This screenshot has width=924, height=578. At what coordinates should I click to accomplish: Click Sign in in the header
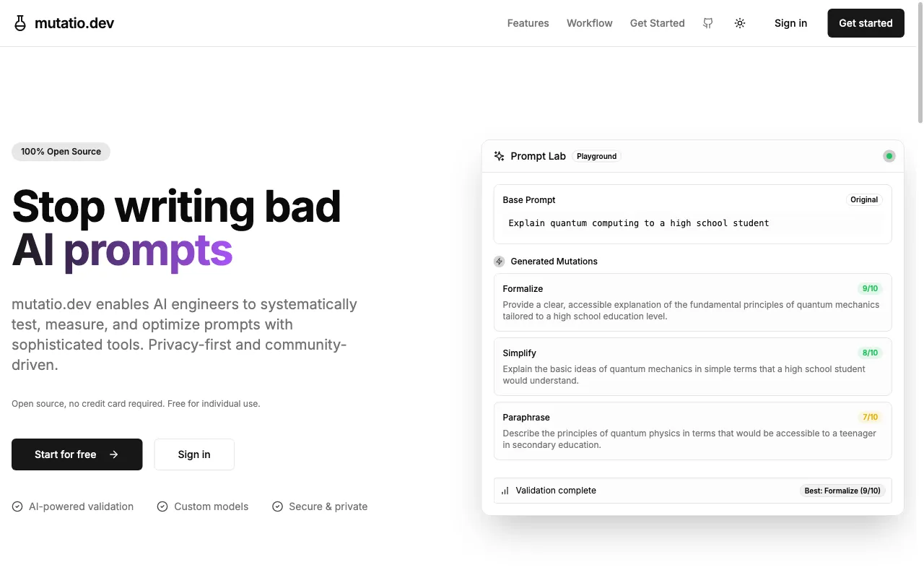click(790, 23)
